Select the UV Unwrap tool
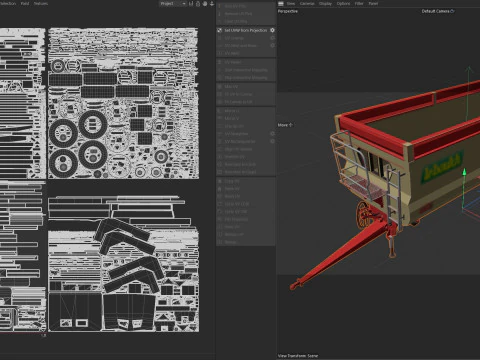The width and height of the screenshot is (480, 360). (x=234, y=38)
